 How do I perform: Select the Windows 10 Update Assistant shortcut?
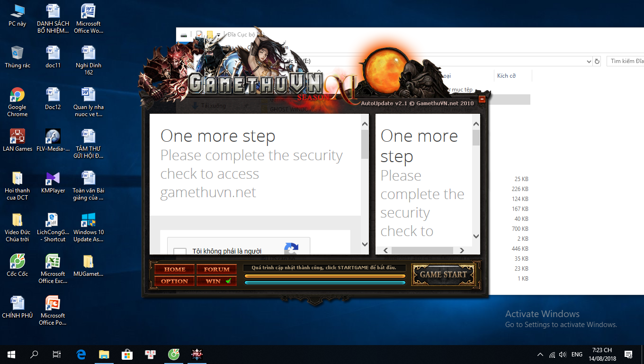88,227
